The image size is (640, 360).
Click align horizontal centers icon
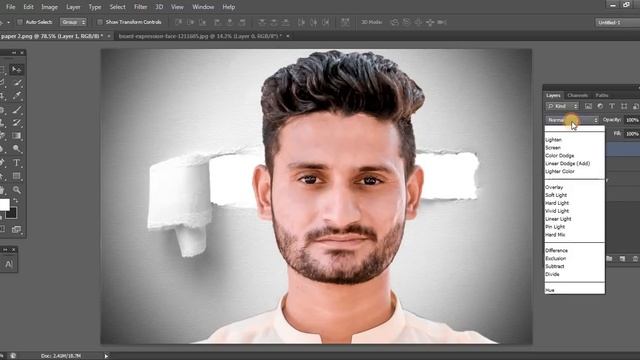point(230,22)
